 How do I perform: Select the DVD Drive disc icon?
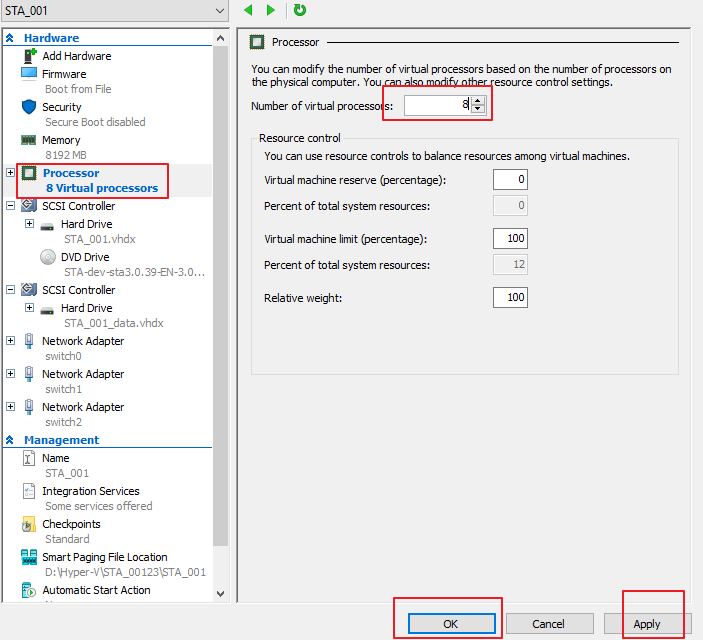48,257
